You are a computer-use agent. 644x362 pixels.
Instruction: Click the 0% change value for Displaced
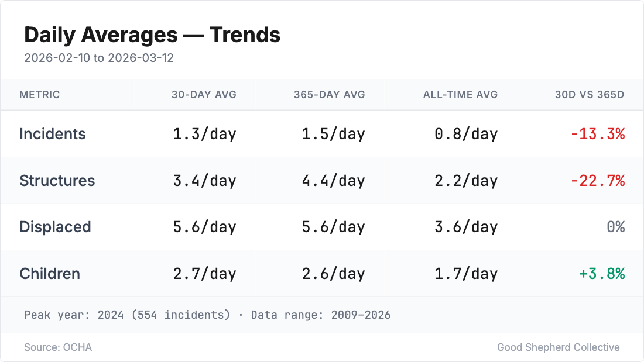point(615,227)
